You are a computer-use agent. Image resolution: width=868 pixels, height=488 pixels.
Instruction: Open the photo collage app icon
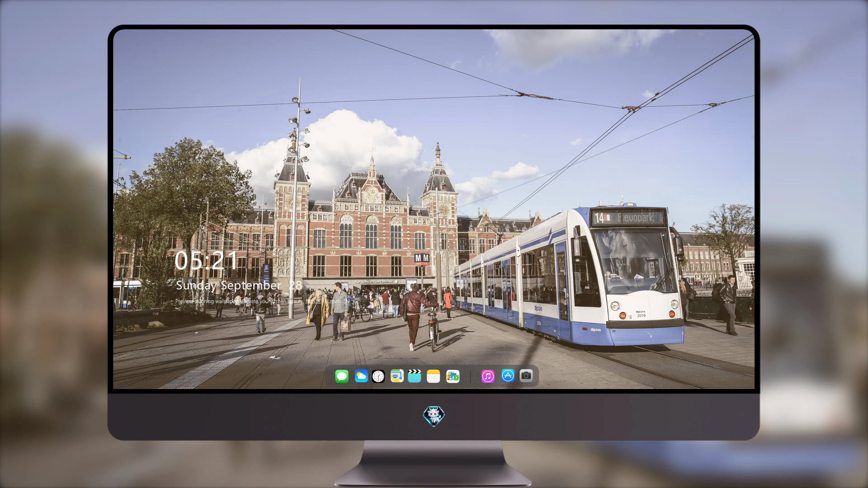coord(453,376)
